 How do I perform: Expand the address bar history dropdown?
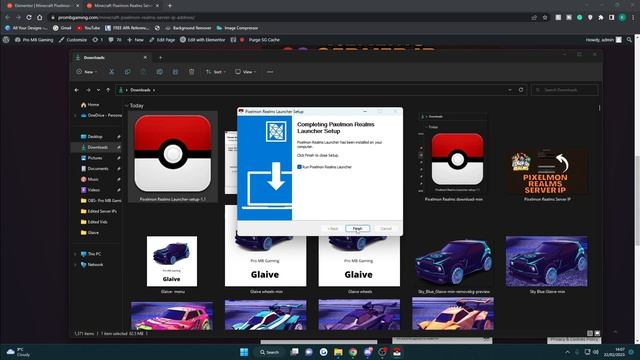tap(510, 90)
